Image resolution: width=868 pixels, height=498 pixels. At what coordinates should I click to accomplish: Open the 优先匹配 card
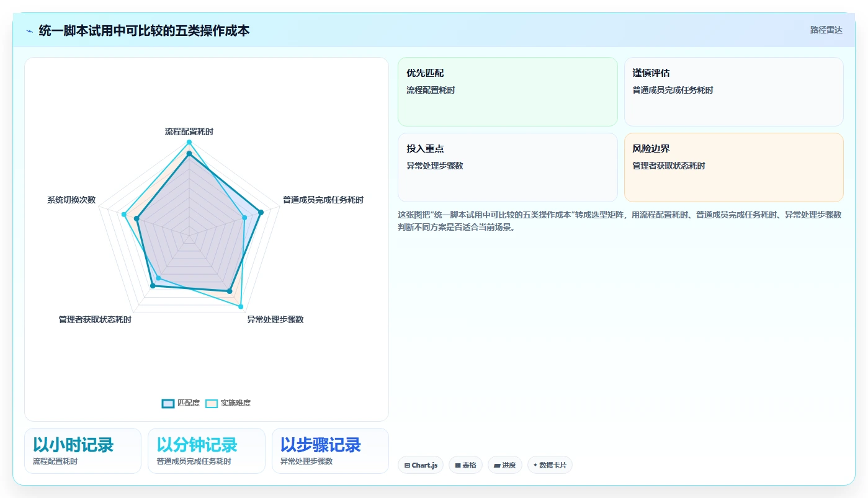coord(508,92)
